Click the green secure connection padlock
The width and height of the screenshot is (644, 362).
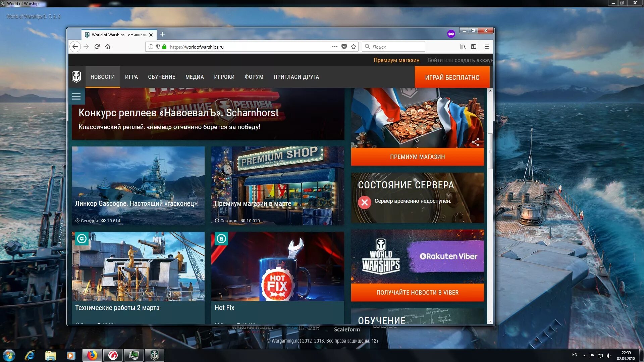click(x=164, y=47)
